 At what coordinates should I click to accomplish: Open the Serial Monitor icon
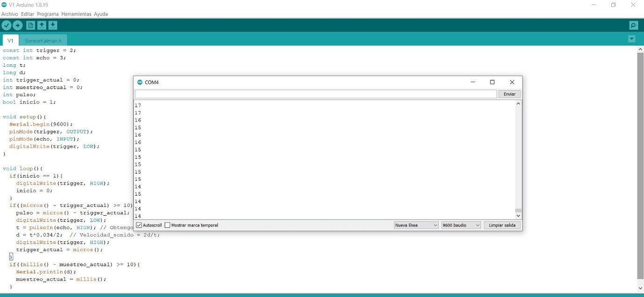pyautogui.click(x=633, y=25)
